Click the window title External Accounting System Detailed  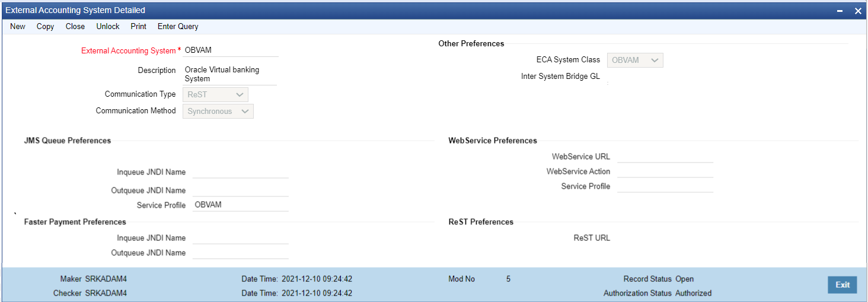(x=75, y=10)
